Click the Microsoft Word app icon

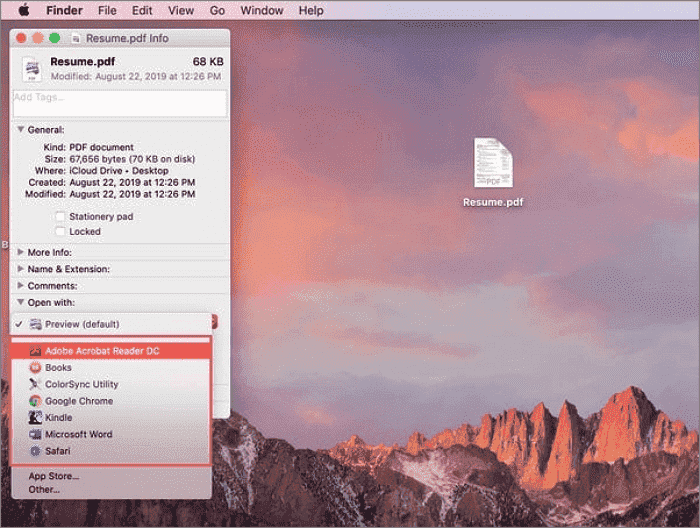35,434
